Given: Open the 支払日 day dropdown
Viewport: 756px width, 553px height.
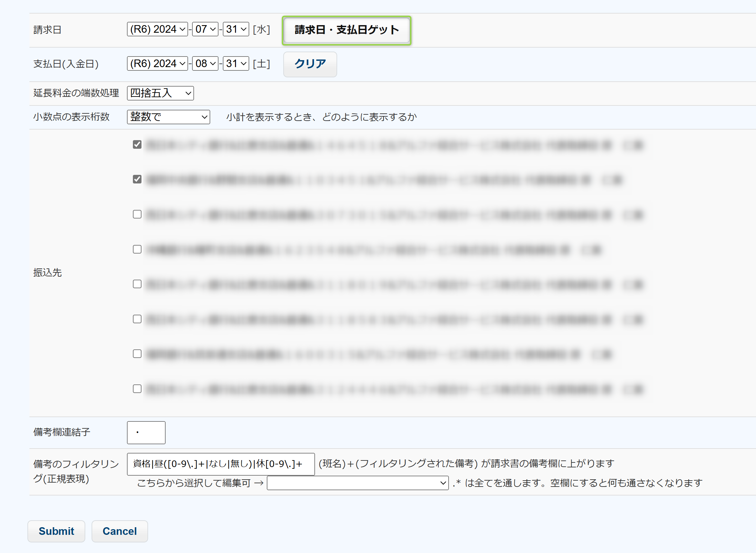Looking at the screenshot, I should tap(236, 63).
